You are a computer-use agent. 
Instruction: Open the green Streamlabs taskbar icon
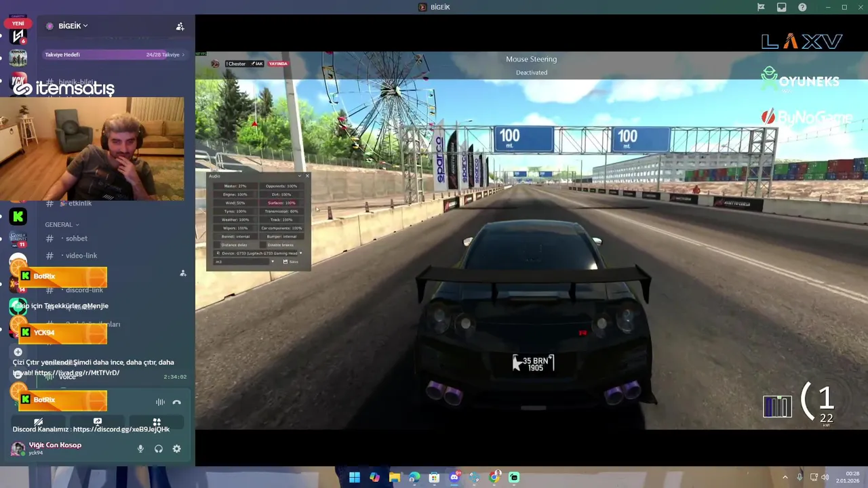[x=514, y=477]
